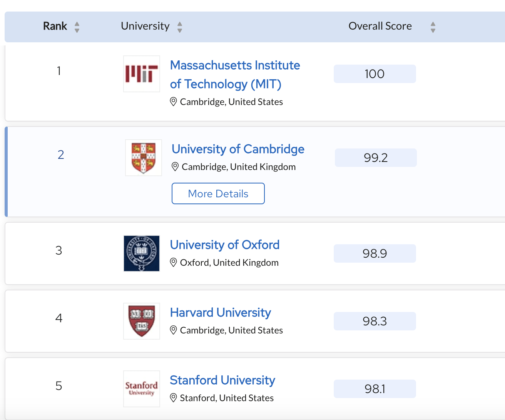Click the Rank column header
This screenshot has width=505, height=420.
click(55, 26)
